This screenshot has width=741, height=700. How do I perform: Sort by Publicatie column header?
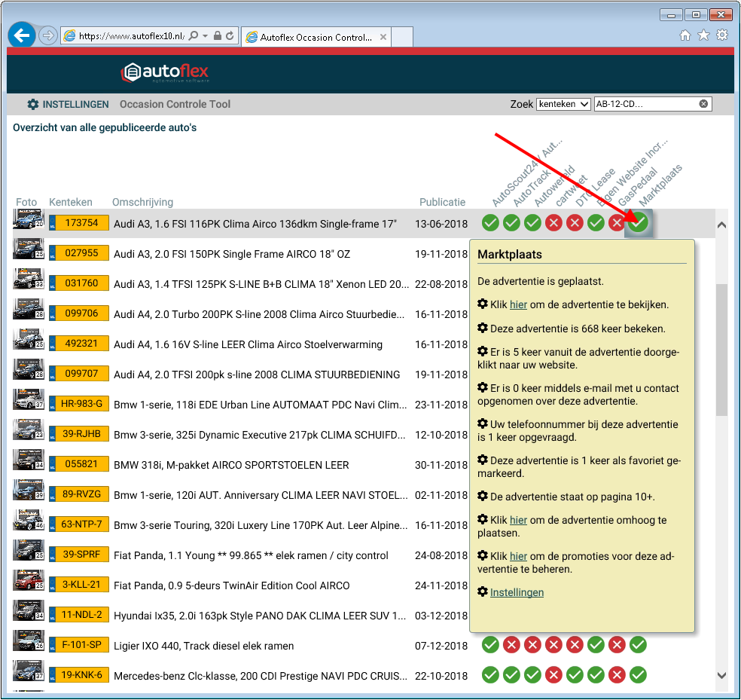[442, 202]
